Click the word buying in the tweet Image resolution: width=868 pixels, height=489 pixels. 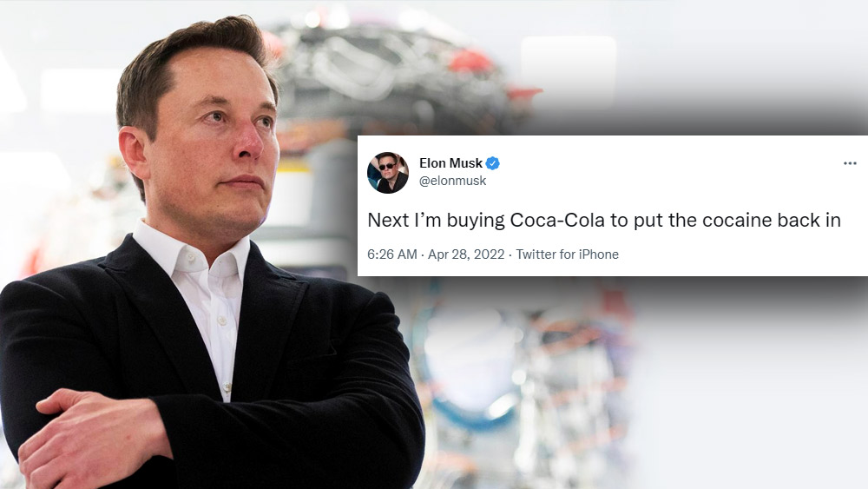[476, 221]
